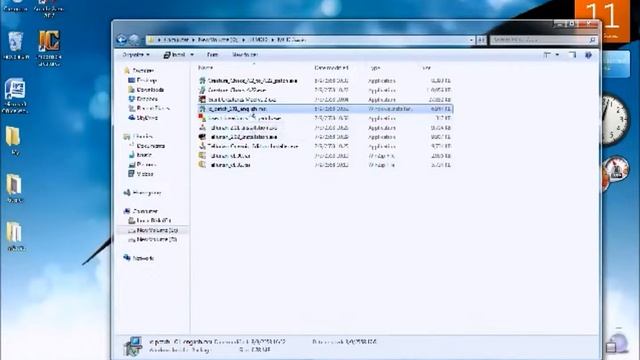Open Downloads under Favorites
The height and width of the screenshot is (360, 640).
pos(147,90)
